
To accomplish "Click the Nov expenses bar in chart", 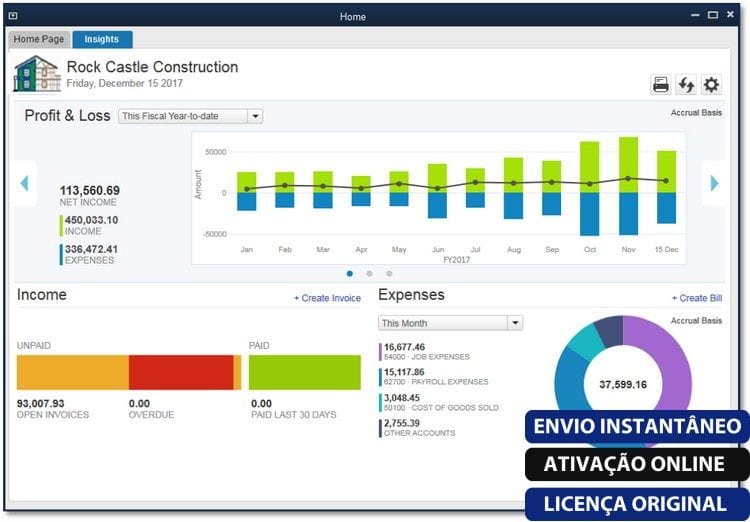I will pos(628,214).
